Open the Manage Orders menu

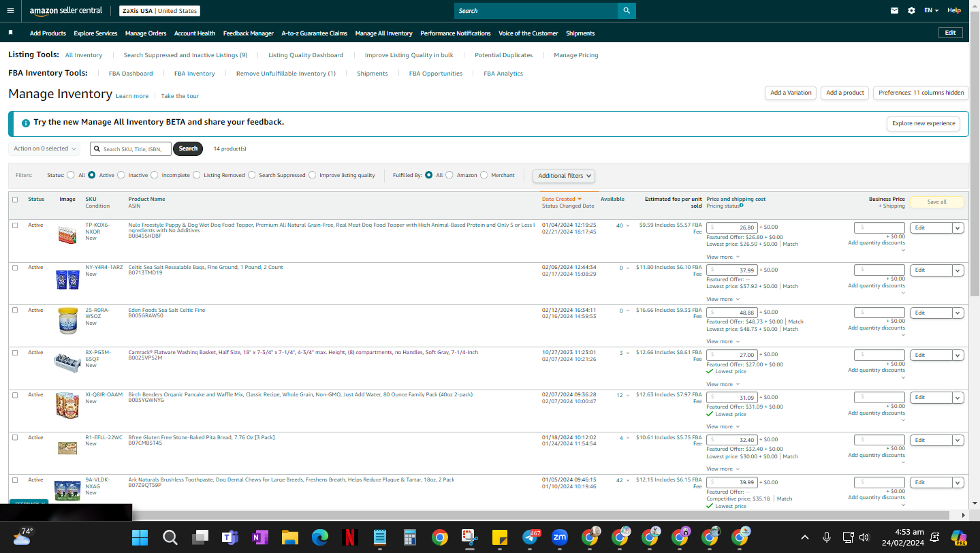pyautogui.click(x=146, y=33)
